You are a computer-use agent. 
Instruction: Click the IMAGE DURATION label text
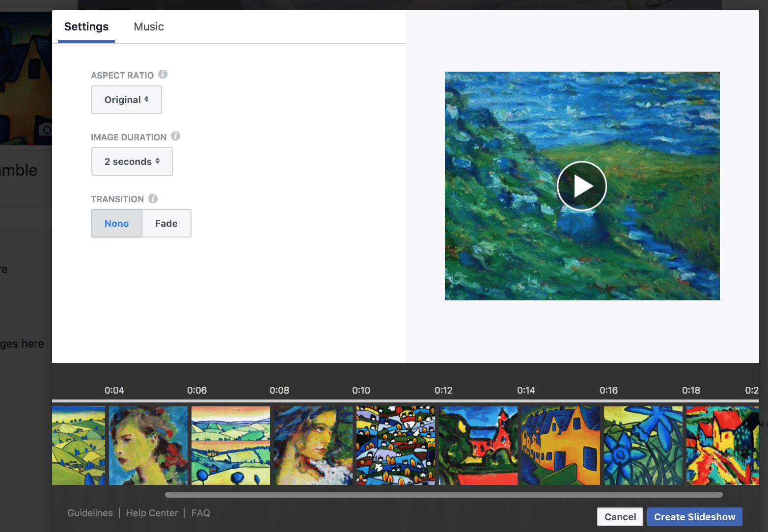(x=129, y=137)
